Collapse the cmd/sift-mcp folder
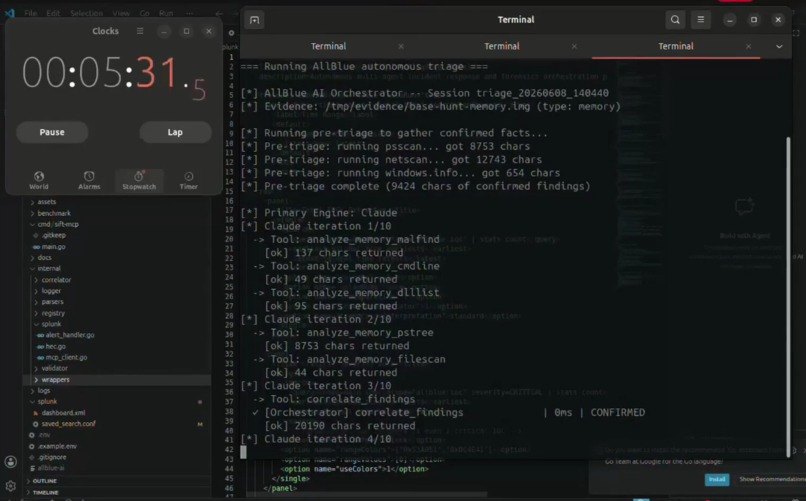The width and height of the screenshot is (806, 501). coord(32,225)
